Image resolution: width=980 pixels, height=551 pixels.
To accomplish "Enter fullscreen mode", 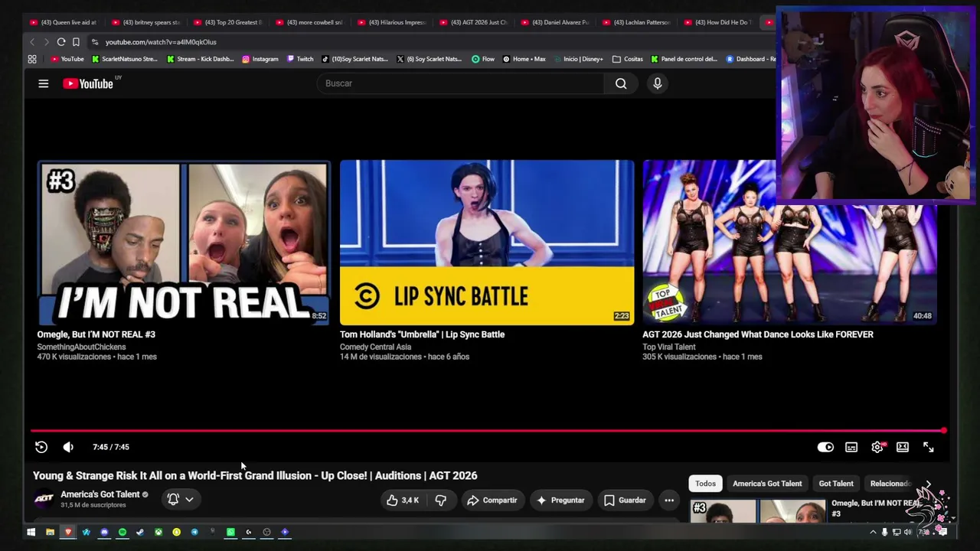I will (x=928, y=447).
